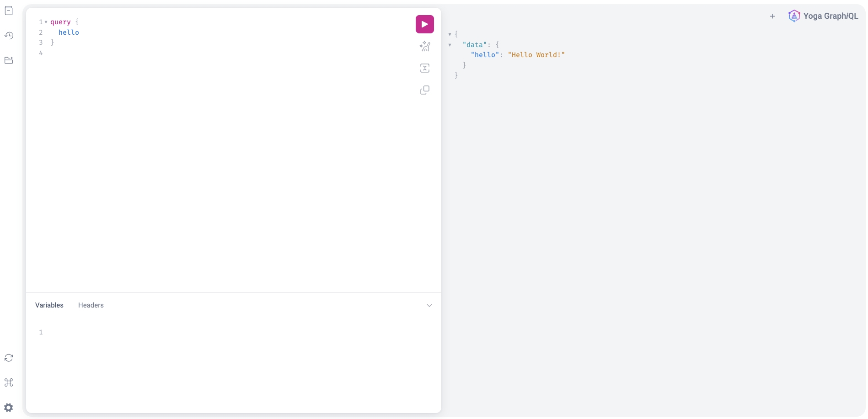Click the "data" key in the response
The width and height of the screenshot is (868, 419).
[x=475, y=45]
